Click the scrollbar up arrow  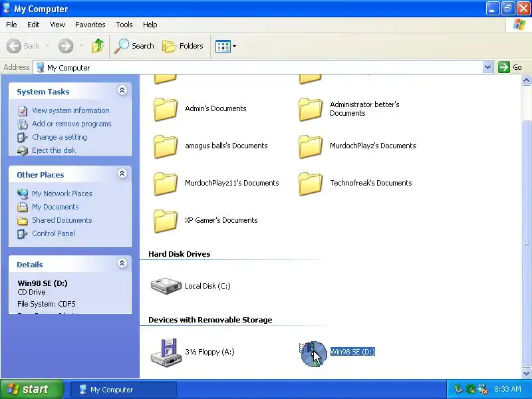pyautogui.click(x=526, y=80)
